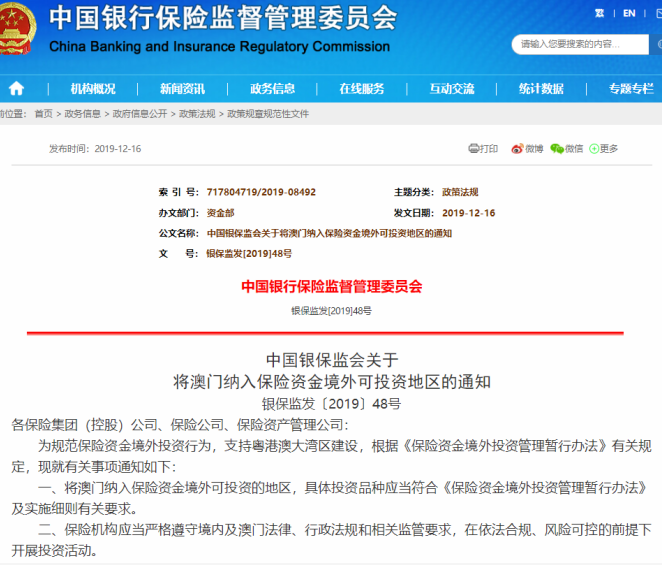Click 政策法规 breadcrumb link

click(197, 114)
